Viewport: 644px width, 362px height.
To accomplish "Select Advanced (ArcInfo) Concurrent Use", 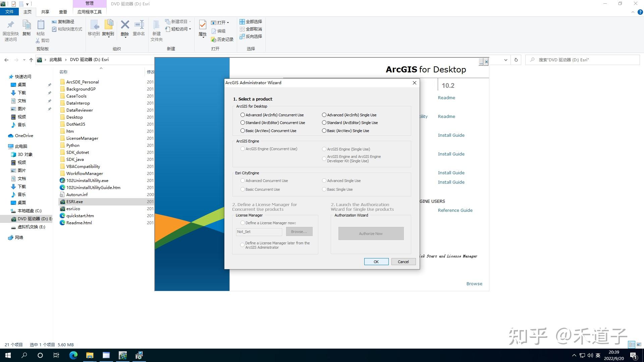I will click(243, 115).
